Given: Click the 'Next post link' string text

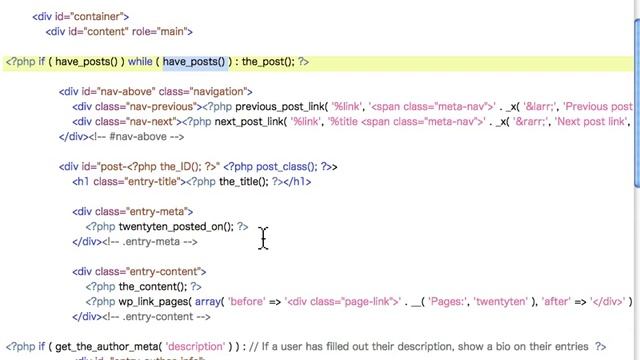Looking at the screenshot, I should pyautogui.click(x=591, y=122).
